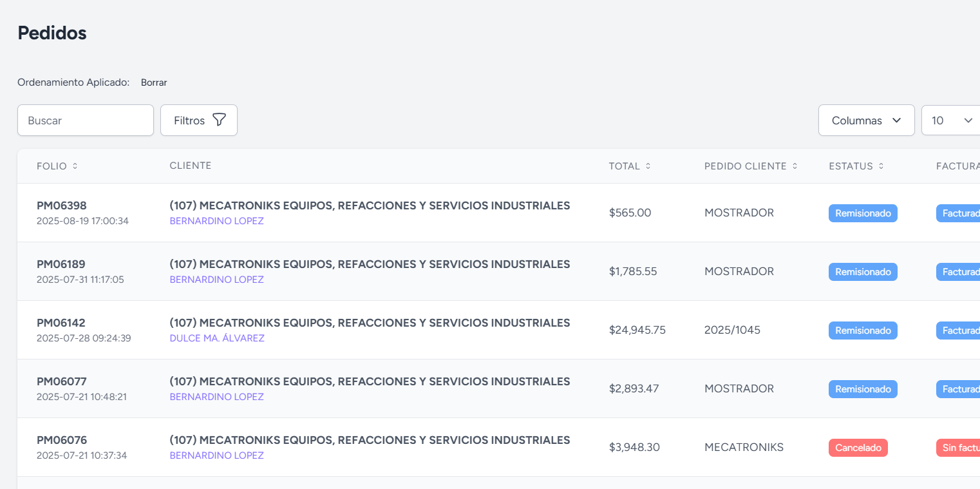
Task: Open the Filtros filter button
Action: point(199,120)
